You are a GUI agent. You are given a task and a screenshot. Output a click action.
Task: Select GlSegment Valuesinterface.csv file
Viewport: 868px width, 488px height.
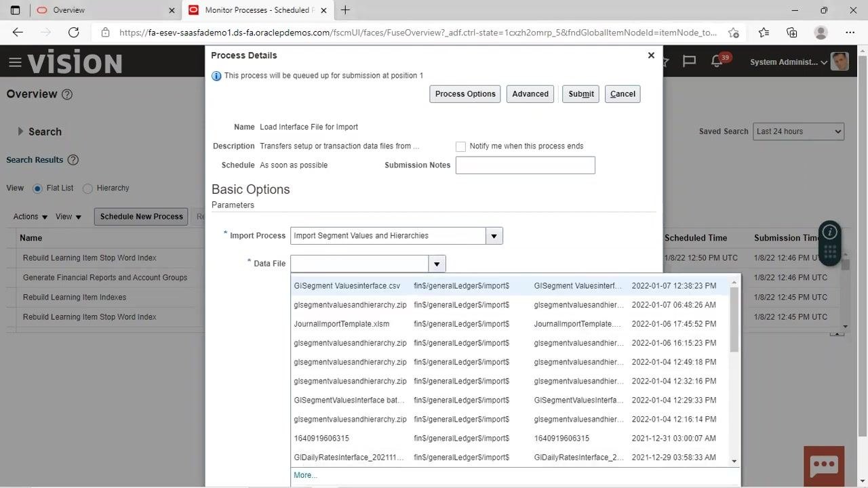[509, 286]
